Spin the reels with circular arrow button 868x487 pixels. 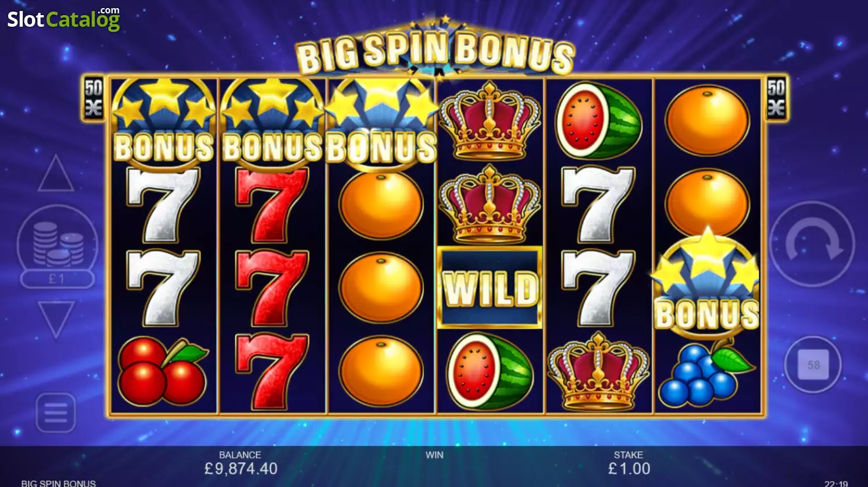[x=812, y=244]
